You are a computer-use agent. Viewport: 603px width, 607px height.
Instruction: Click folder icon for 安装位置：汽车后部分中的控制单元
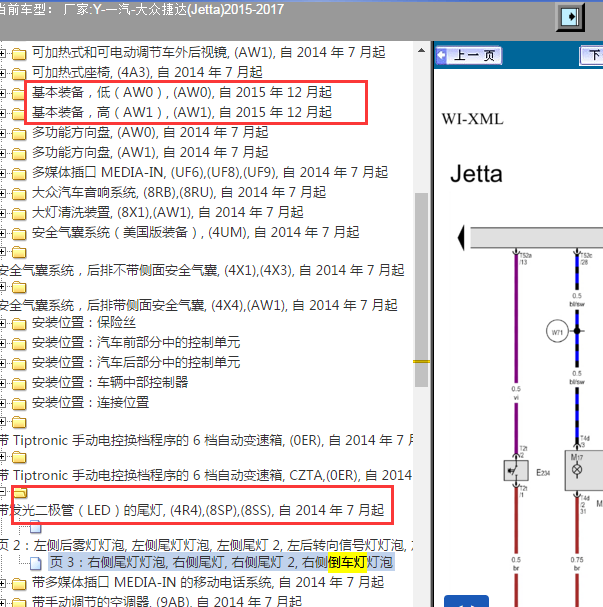click(19, 364)
